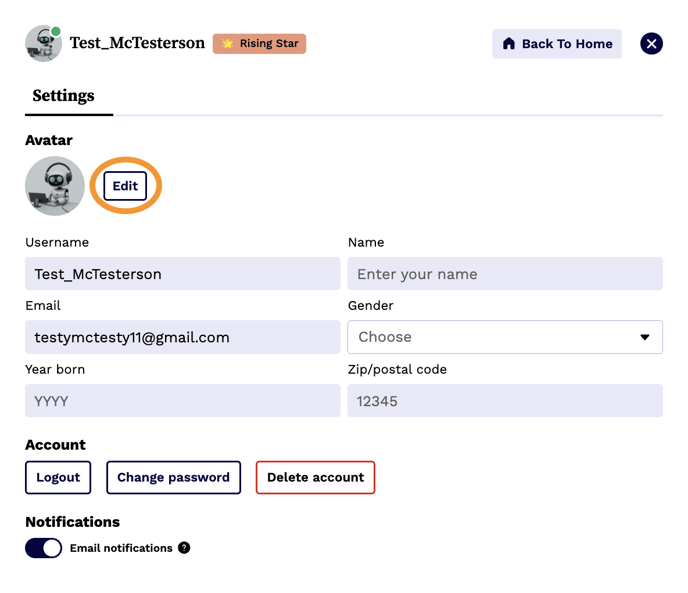Focus the Username input field
This screenshot has width=688, height=593.
pyautogui.click(x=182, y=274)
